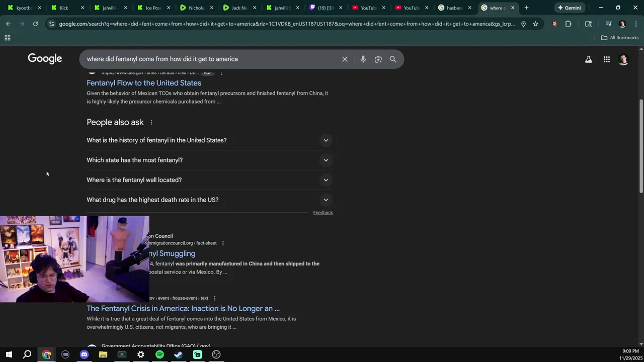Screen dimensions: 644x362
Task: Open the Google apps grid
Action: [x=607, y=59]
